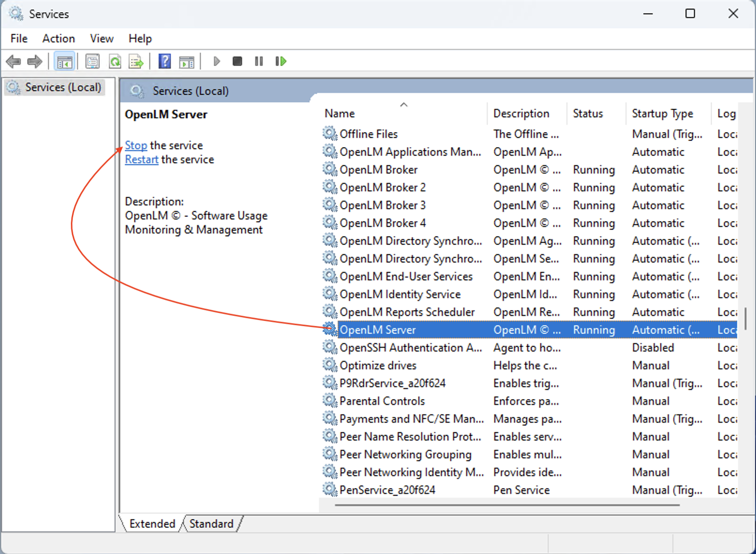Viewport: 756px width, 554px height.
Task: Open Properties via toolbar icon
Action: (92, 61)
